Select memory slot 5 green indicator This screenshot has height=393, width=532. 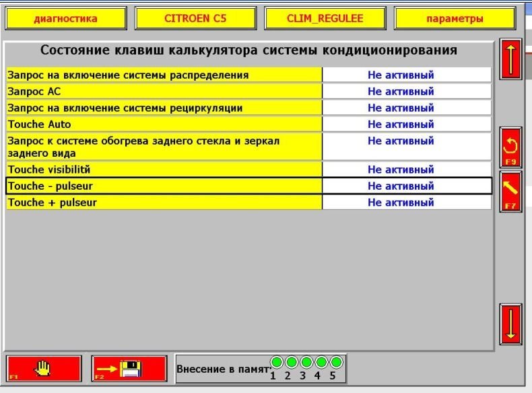point(335,362)
